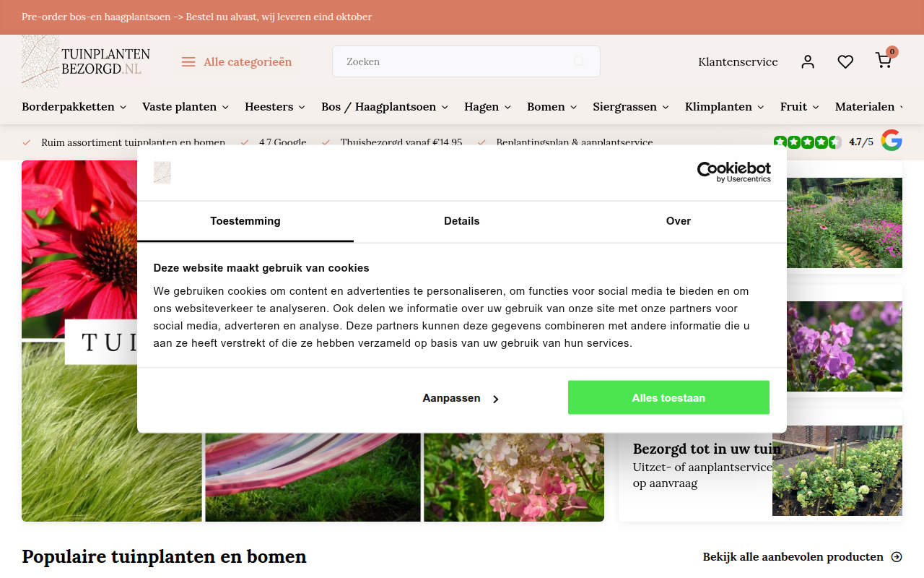This screenshot has width=924, height=578.
Task: Expand the Bos / Haagplantsoen dropdown
Action: tap(385, 107)
